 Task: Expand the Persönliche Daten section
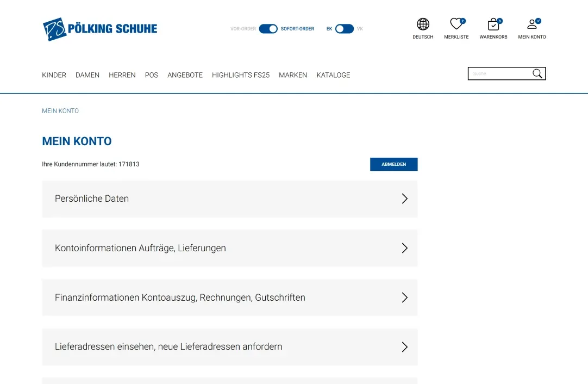[x=229, y=199]
